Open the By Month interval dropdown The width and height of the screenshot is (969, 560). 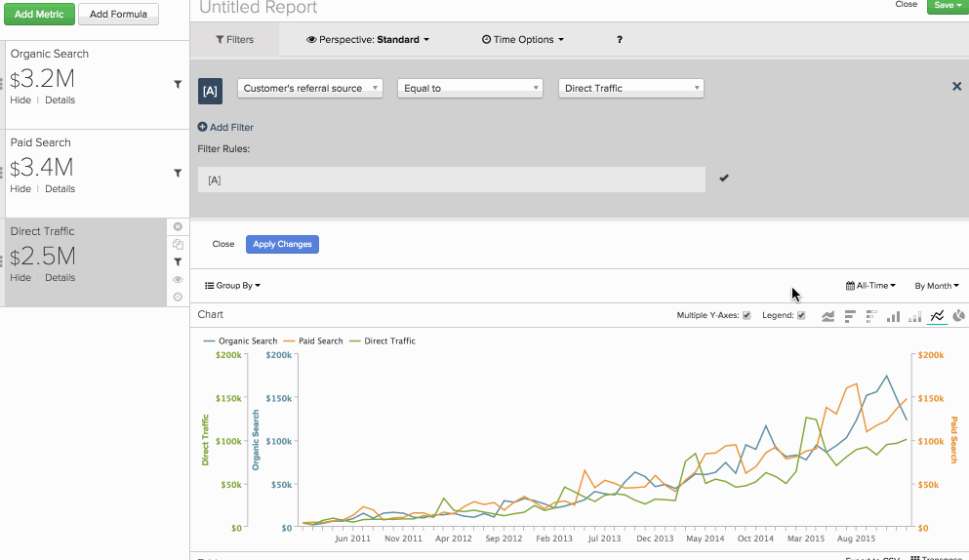[x=936, y=286]
